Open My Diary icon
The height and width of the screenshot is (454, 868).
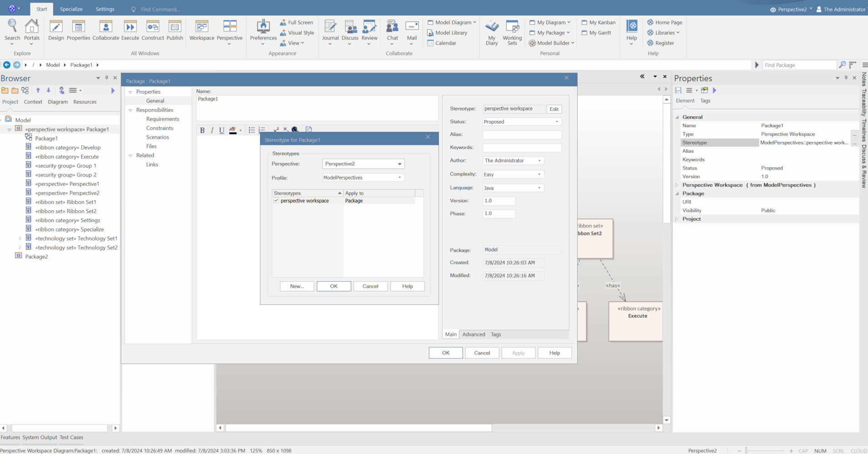click(492, 32)
